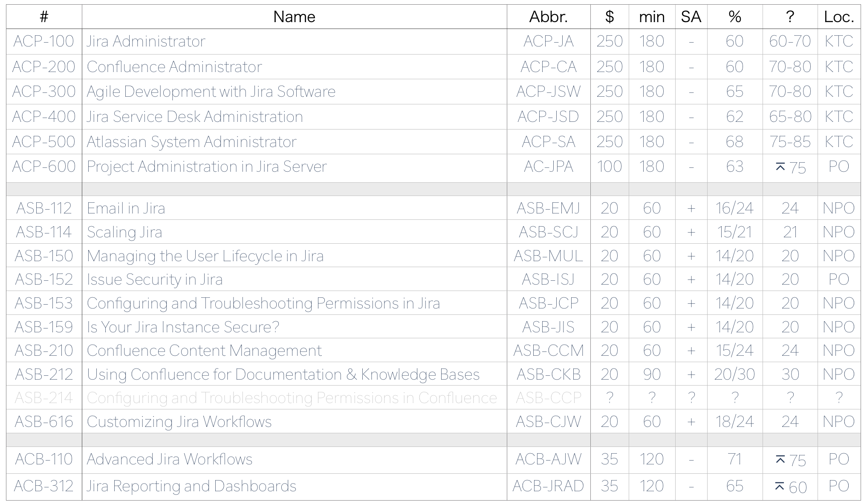Click the 'ACP-100' code cell
Image resolution: width=867 pixels, height=504 pixels.
(x=44, y=41)
